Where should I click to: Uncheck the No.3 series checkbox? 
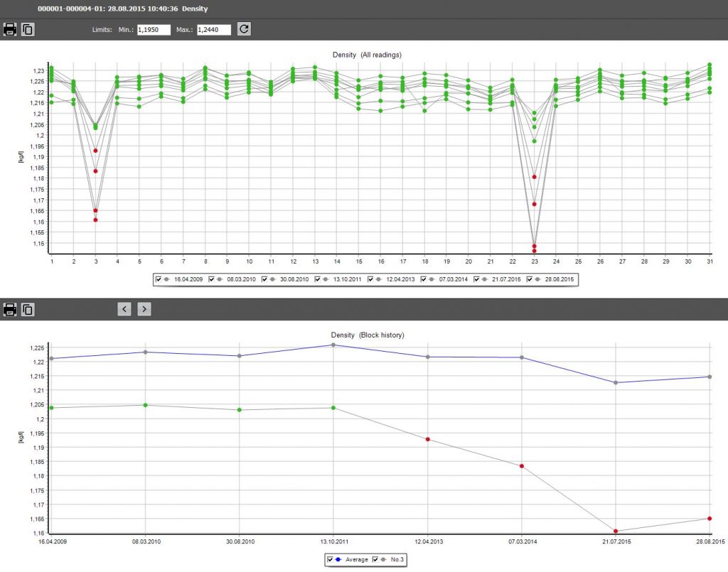(375, 559)
